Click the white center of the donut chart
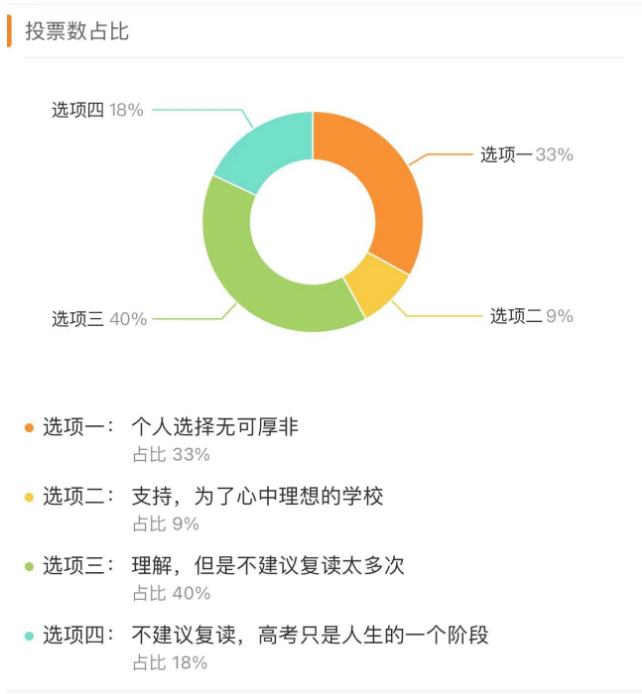The image size is (642, 694). click(x=313, y=222)
